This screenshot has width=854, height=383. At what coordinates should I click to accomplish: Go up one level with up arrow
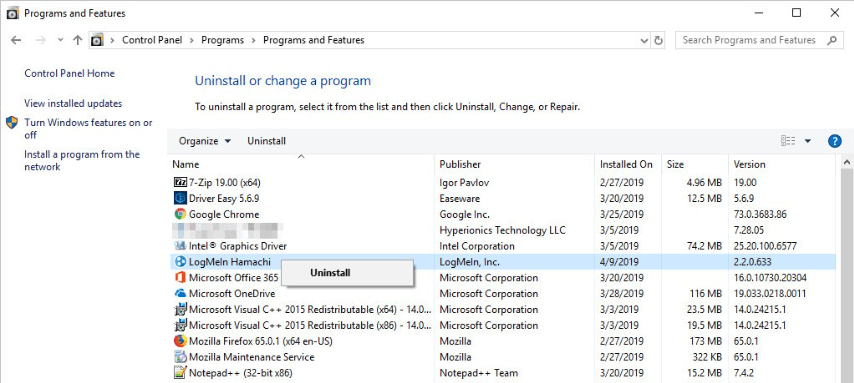77,40
